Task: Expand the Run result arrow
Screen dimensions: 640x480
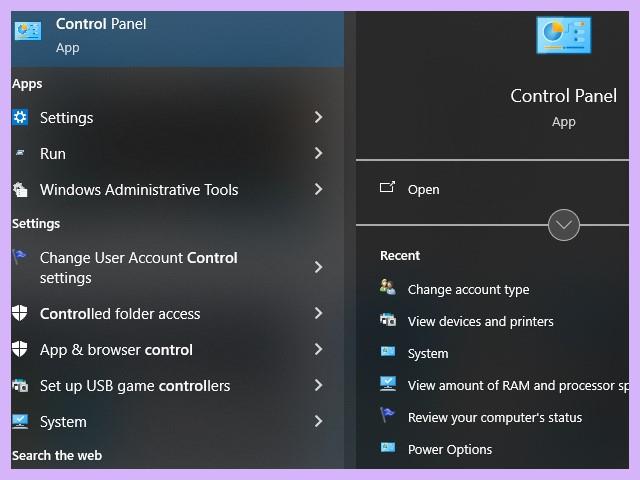Action: tap(318, 153)
